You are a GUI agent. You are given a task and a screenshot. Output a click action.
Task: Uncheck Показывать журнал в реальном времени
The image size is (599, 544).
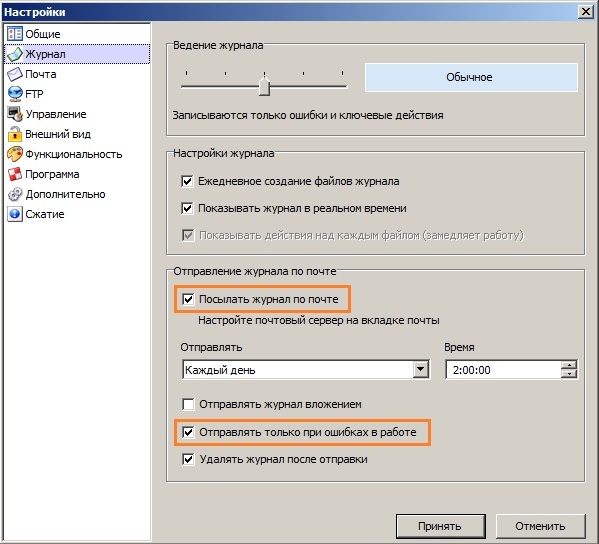tap(187, 208)
